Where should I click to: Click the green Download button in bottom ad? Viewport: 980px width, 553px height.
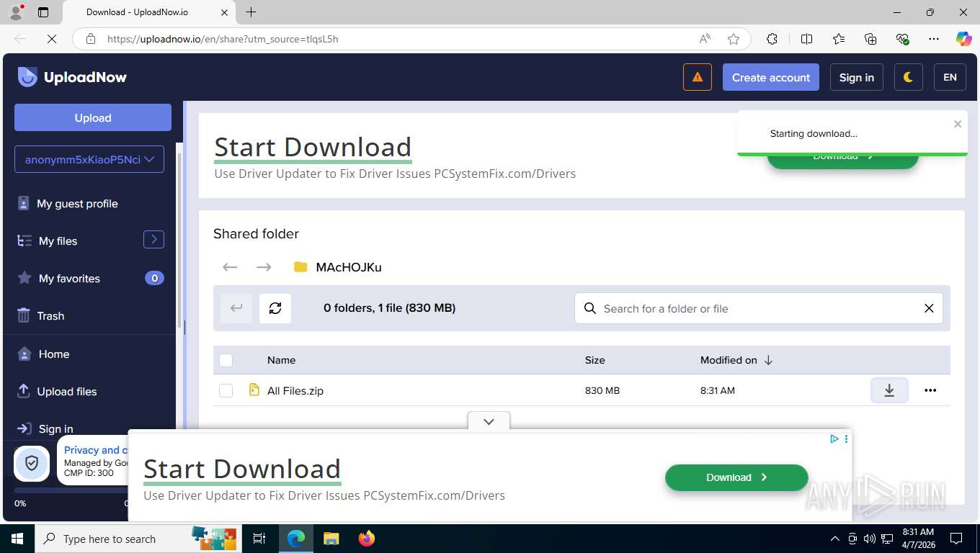point(736,477)
